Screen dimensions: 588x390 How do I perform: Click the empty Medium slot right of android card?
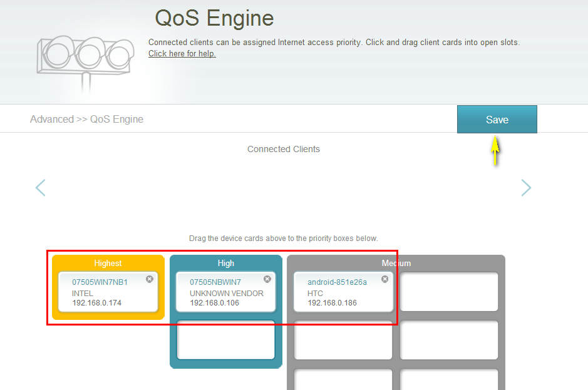point(449,292)
